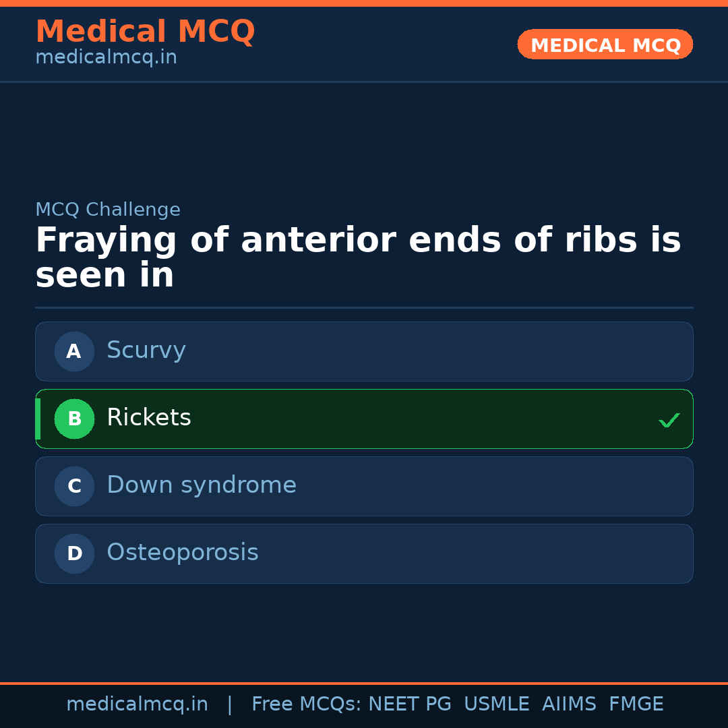The image size is (728, 728).
Task: Choose the Rickets answer text
Action: (x=149, y=418)
